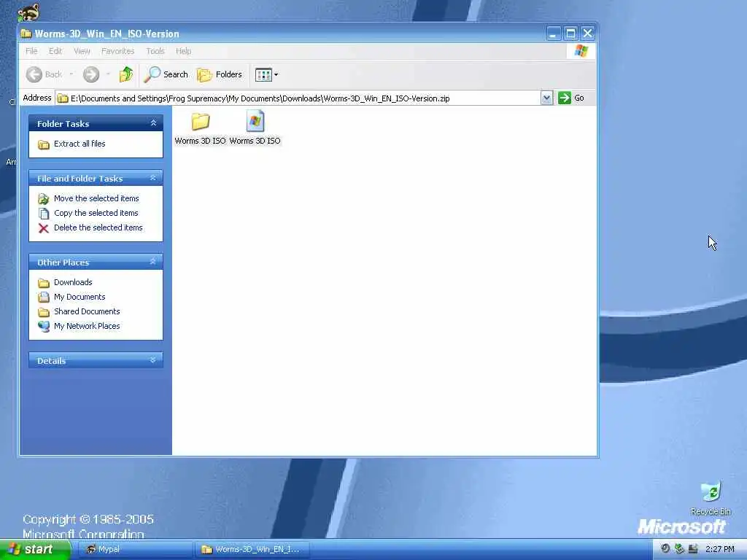This screenshot has height=560, width=747.
Task: Click the green Go button
Action: coord(571,98)
